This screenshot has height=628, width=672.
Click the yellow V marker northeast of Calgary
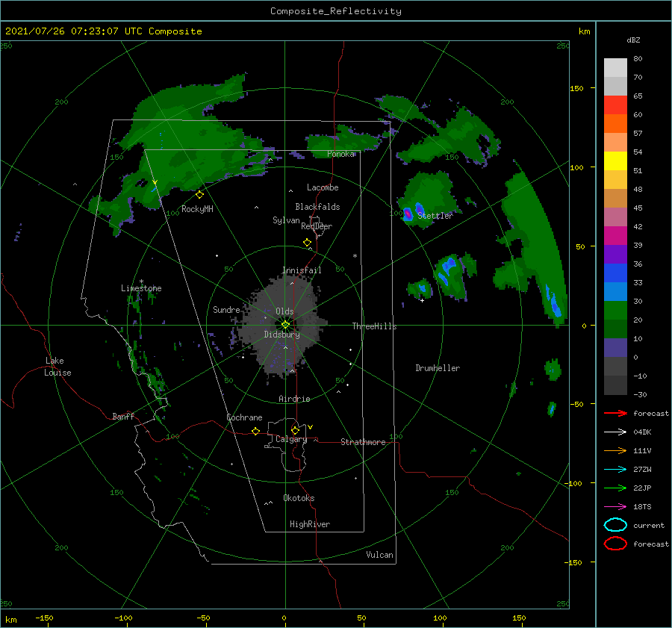310,427
